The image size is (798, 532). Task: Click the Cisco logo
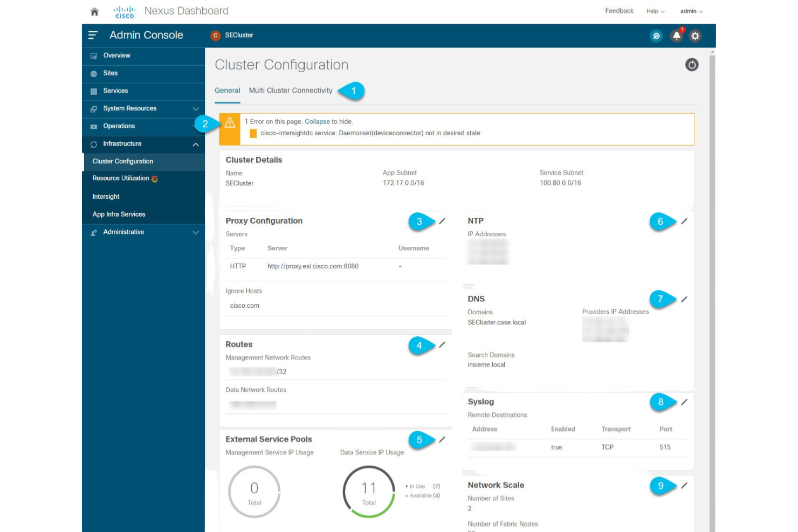125,12
